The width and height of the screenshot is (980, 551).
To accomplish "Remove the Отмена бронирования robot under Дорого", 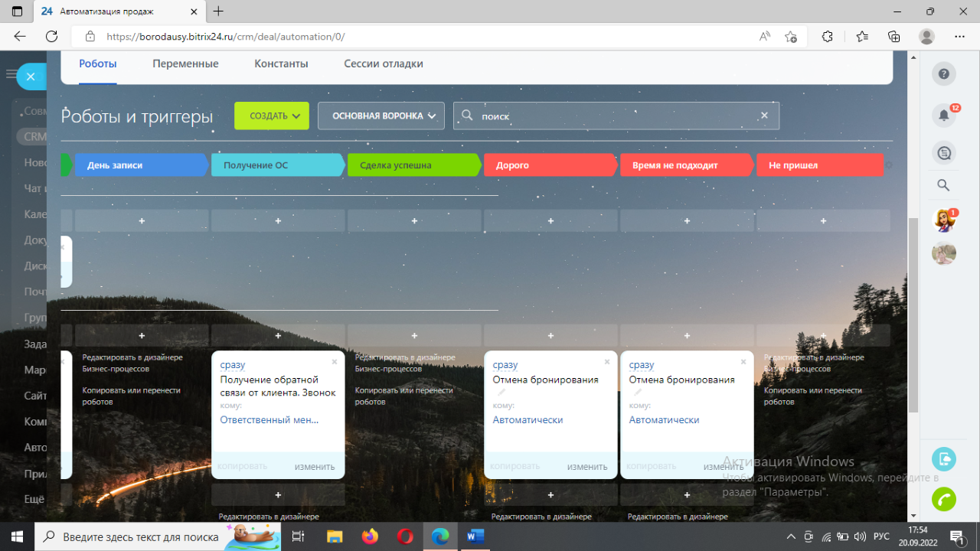I will 607,361.
